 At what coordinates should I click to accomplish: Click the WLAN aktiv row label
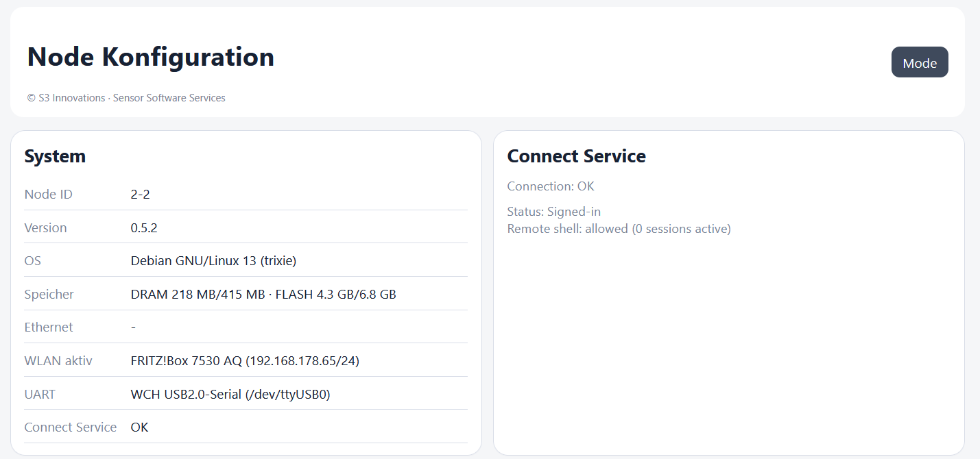click(x=58, y=361)
